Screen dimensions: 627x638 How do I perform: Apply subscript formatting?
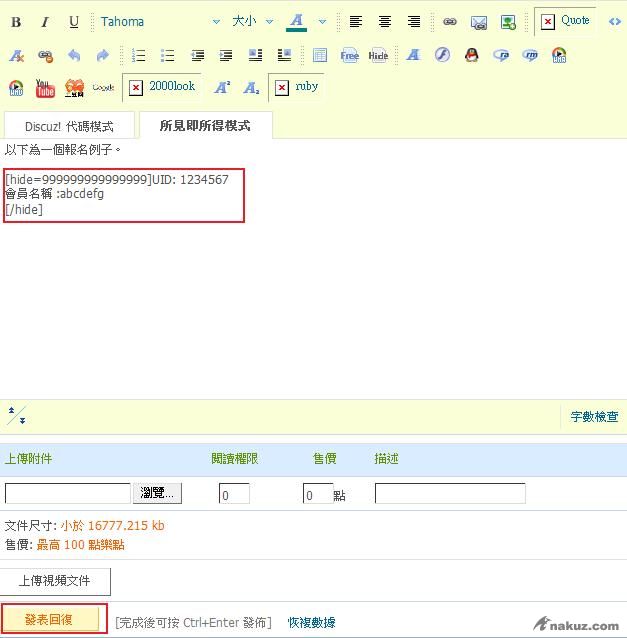251,88
